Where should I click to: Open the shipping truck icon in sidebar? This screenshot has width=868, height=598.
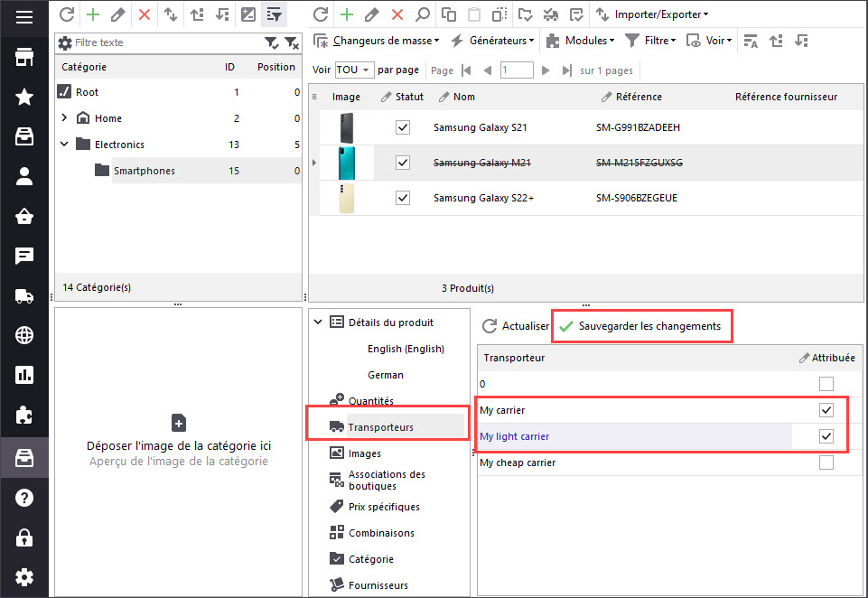tap(24, 295)
